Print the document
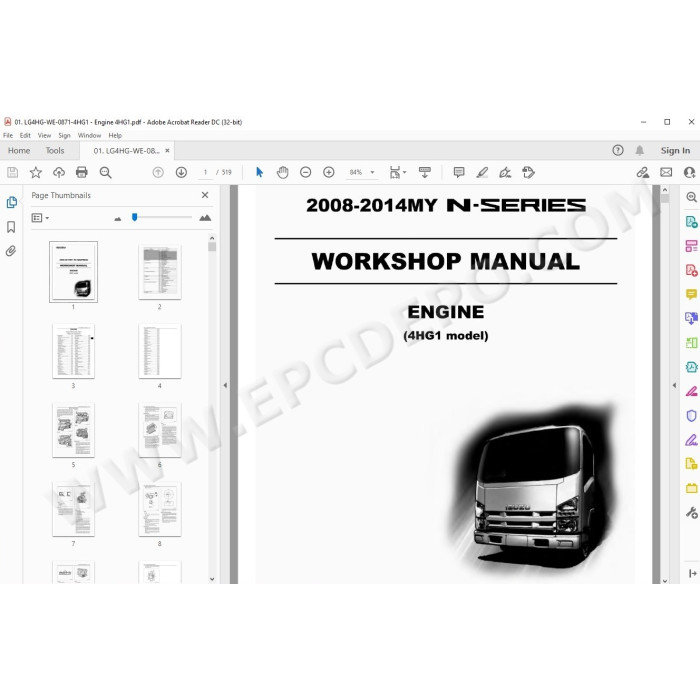 pos(82,172)
